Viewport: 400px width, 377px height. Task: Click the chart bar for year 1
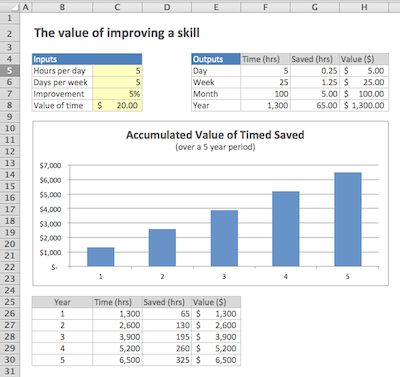(101, 257)
